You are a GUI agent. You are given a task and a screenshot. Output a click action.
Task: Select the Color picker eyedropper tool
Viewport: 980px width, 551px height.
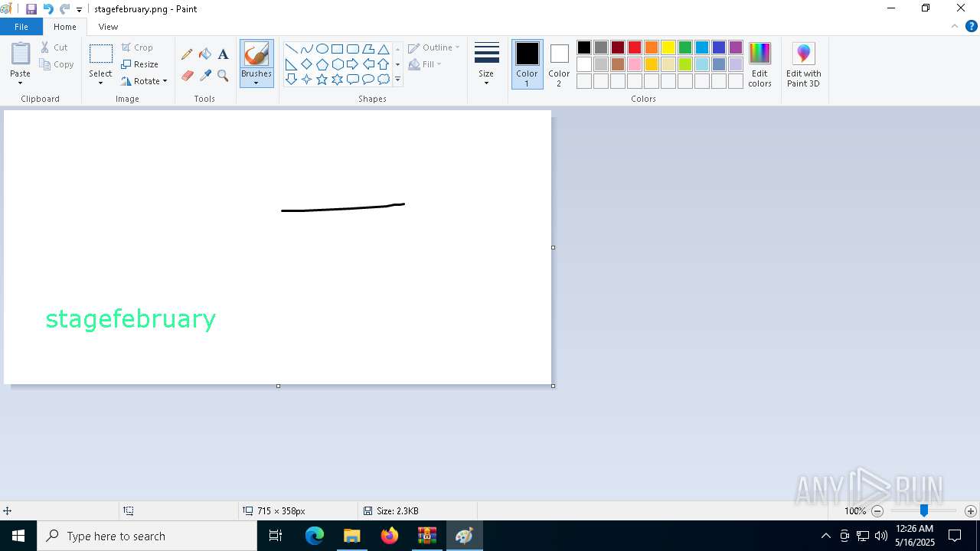205,76
